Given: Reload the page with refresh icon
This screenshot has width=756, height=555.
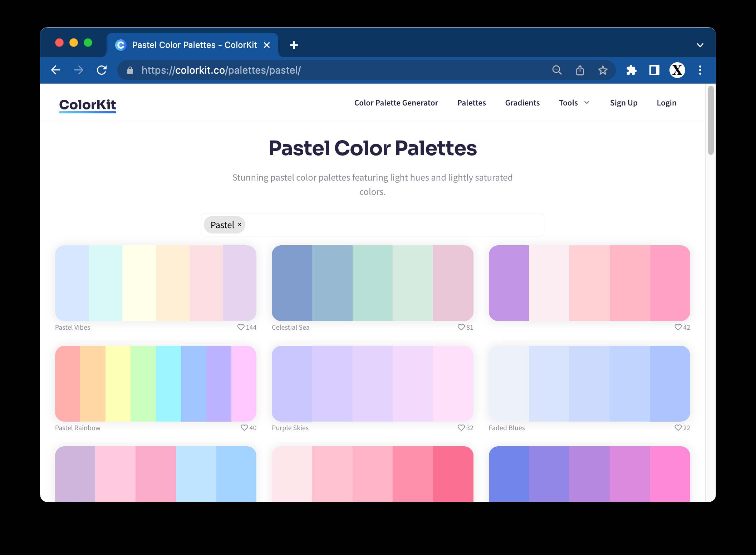Looking at the screenshot, I should [102, 70].
